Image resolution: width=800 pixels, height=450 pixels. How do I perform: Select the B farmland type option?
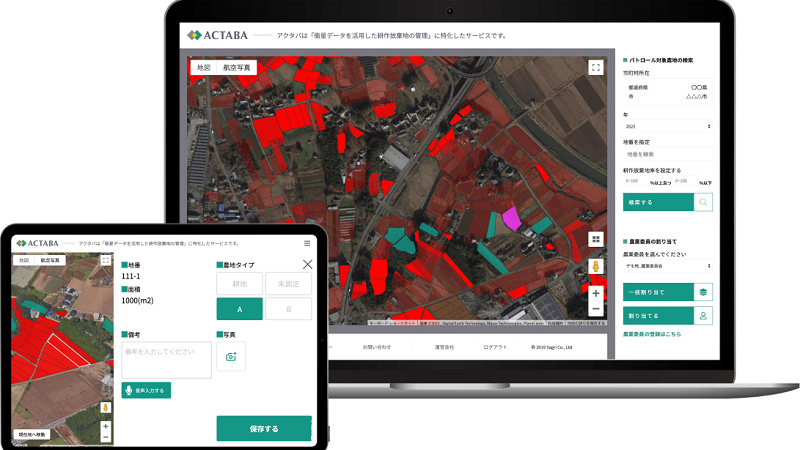(288, 309)
